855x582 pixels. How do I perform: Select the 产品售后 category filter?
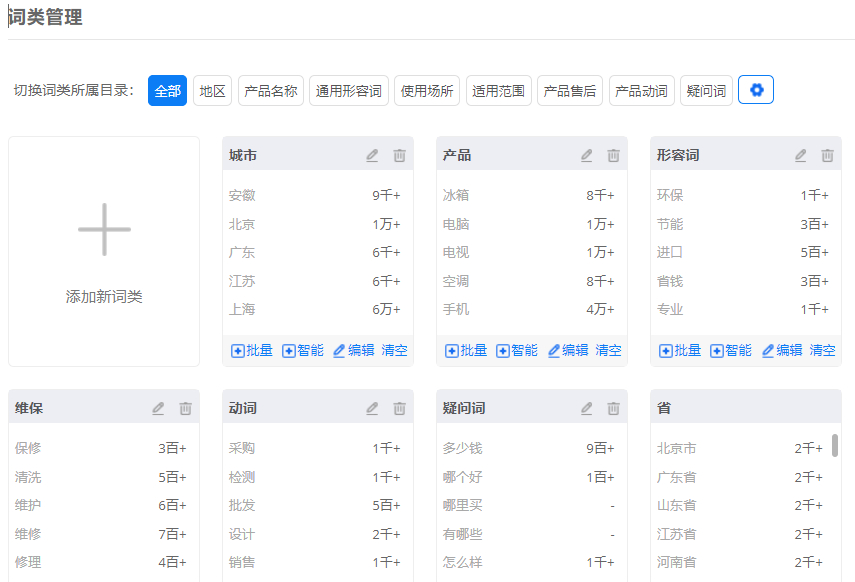coord(570,91)
